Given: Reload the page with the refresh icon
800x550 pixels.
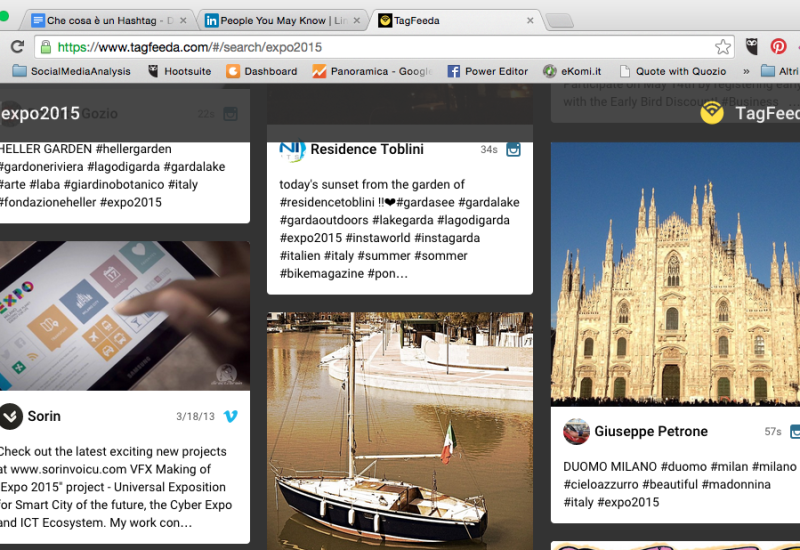Looking at the screenshot, I should [x=17, y=47].
